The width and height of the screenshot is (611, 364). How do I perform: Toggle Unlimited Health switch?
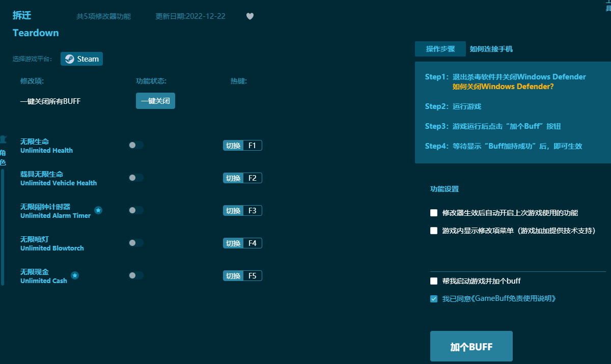(136, 145)
